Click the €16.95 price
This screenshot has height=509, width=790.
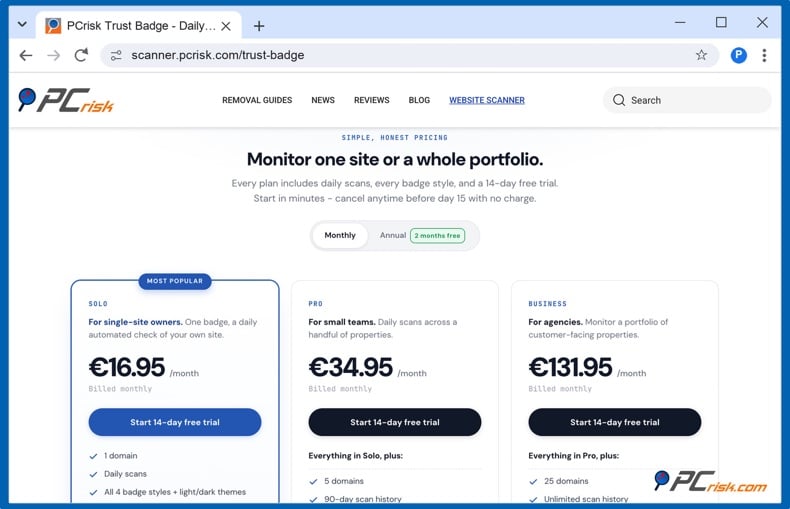[x=127, y=367]
